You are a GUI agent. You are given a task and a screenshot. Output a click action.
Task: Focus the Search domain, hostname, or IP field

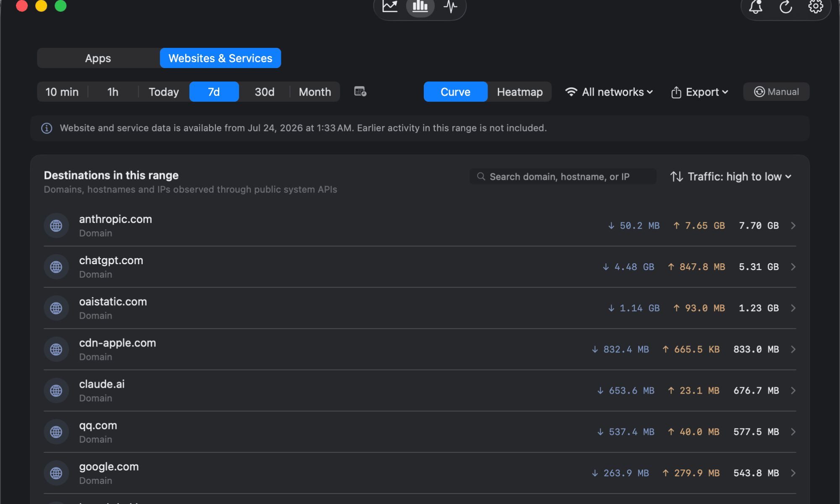coord(563,176)
